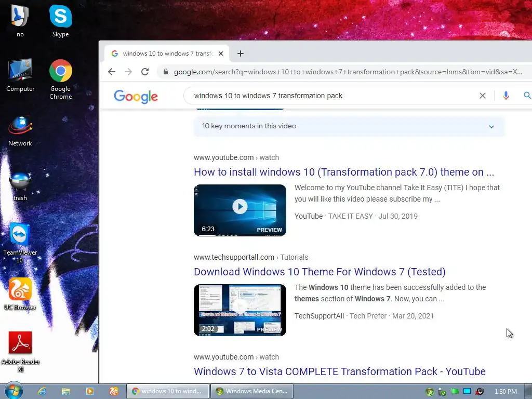Click the green-check shield tray icon
Viewport: 532px width, 399px height.
(442, 392)
